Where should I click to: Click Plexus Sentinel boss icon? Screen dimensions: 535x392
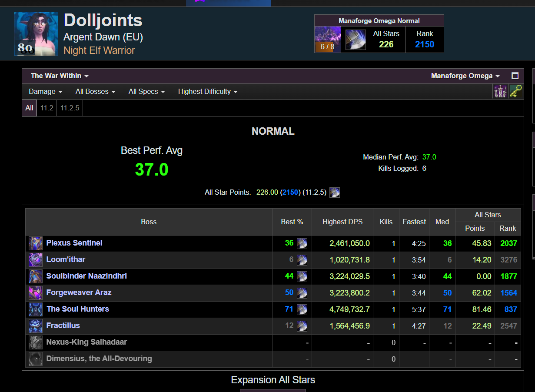coord(36,243)
